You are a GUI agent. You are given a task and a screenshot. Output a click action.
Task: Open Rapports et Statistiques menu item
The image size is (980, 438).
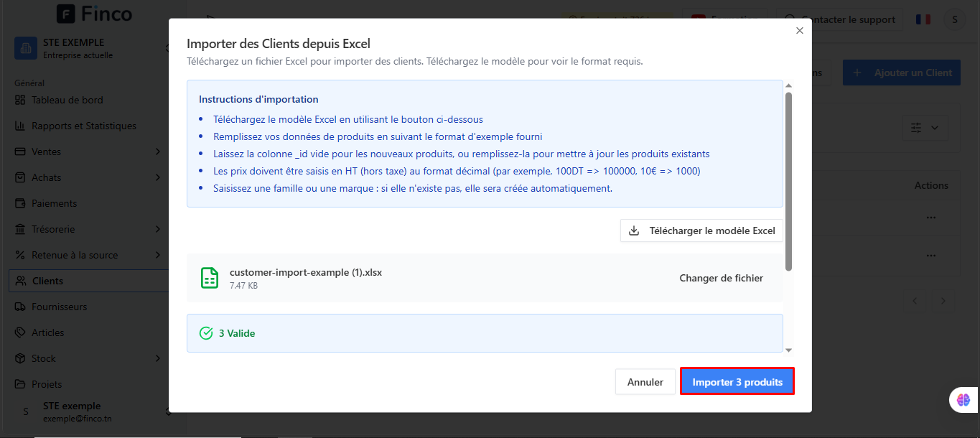pyautogui.click(x=83, y=126)
